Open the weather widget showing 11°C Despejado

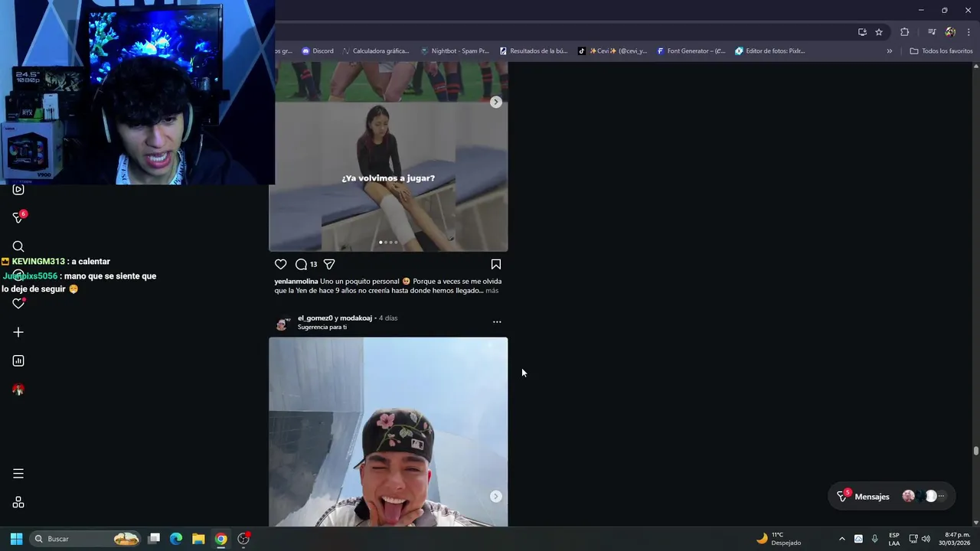pos(779,539)
